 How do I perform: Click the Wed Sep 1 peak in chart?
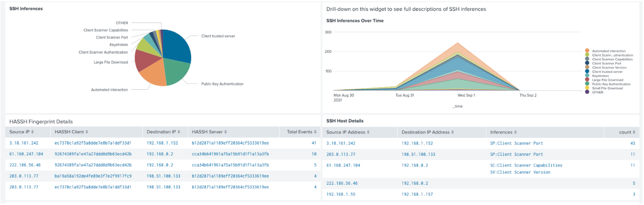pyautogui.click(x=458, y=43)
